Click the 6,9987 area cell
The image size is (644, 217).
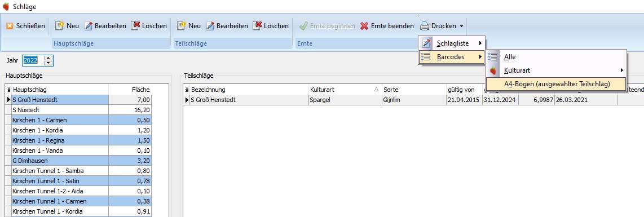coord(536,100)
